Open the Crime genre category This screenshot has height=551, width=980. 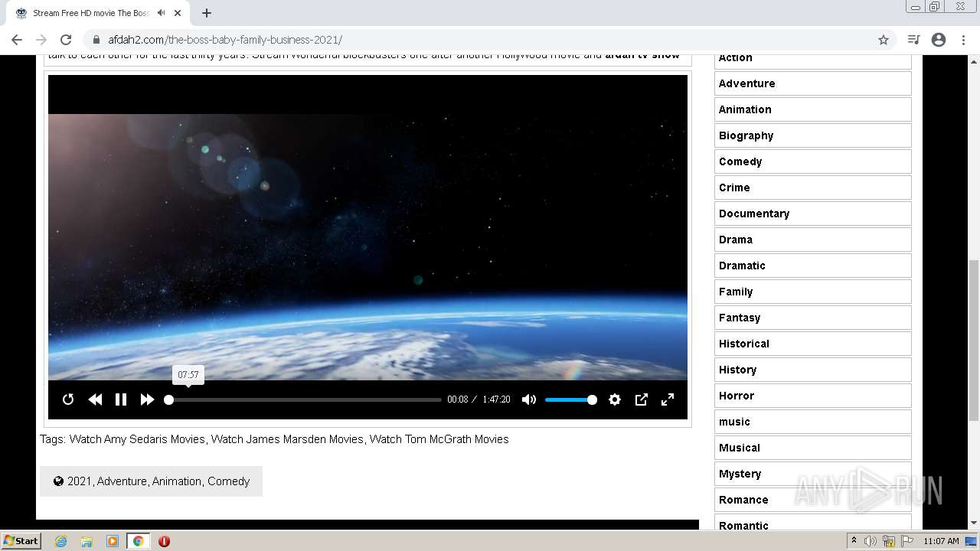(x=813, y=187)
